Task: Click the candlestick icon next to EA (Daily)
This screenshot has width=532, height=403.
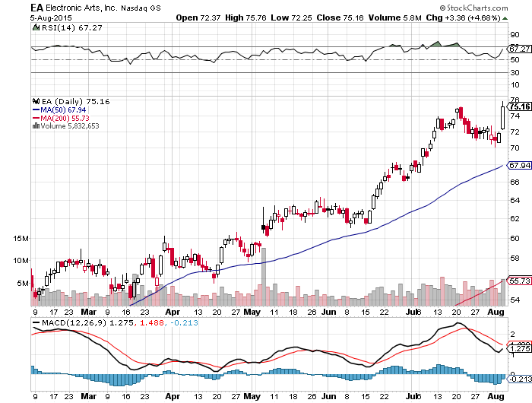Action: 36,101
